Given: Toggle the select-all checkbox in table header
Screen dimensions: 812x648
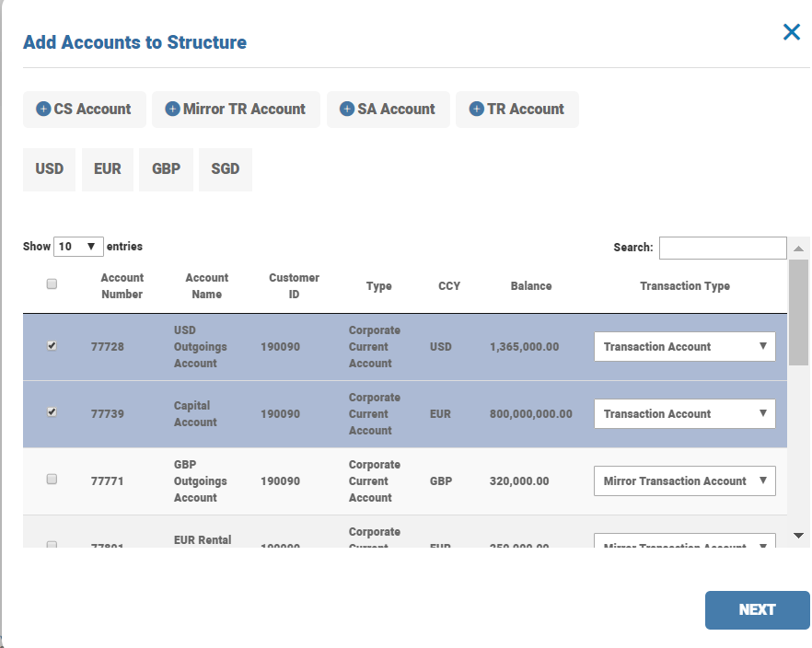Looking at the screenshot, I should pos(52,284).
